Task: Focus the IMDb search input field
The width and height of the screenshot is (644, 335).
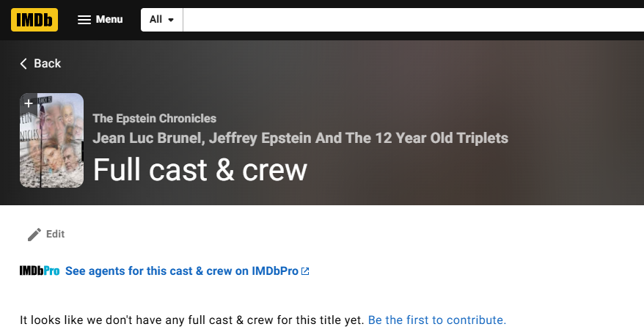Action: coord(413,20)
